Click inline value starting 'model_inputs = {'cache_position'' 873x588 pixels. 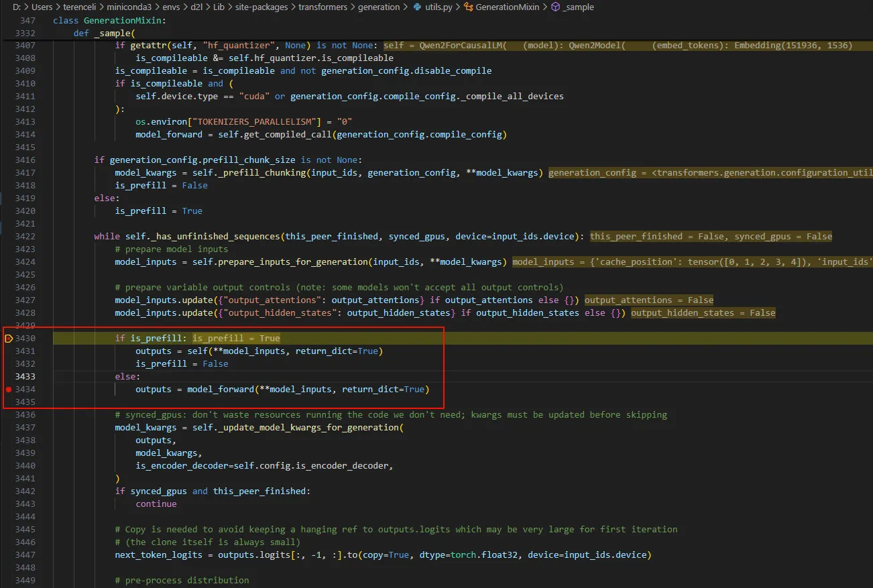click(x=693, y=262)
